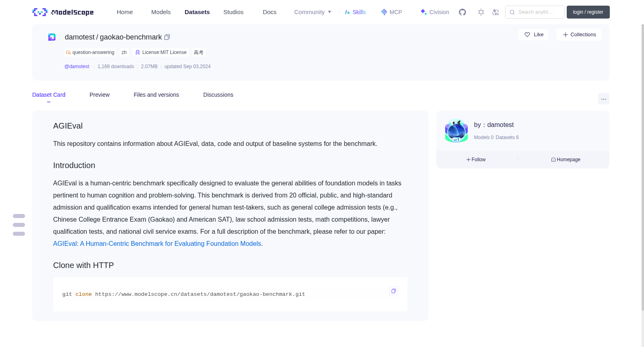Click the login / register button

point(588,12)
